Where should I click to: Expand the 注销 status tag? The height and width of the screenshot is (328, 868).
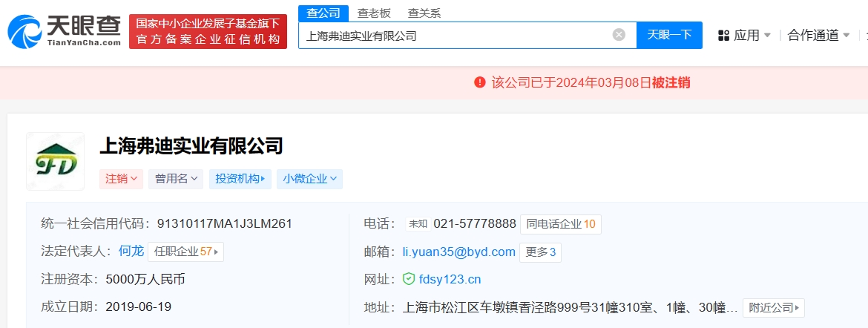pos(121,179)
